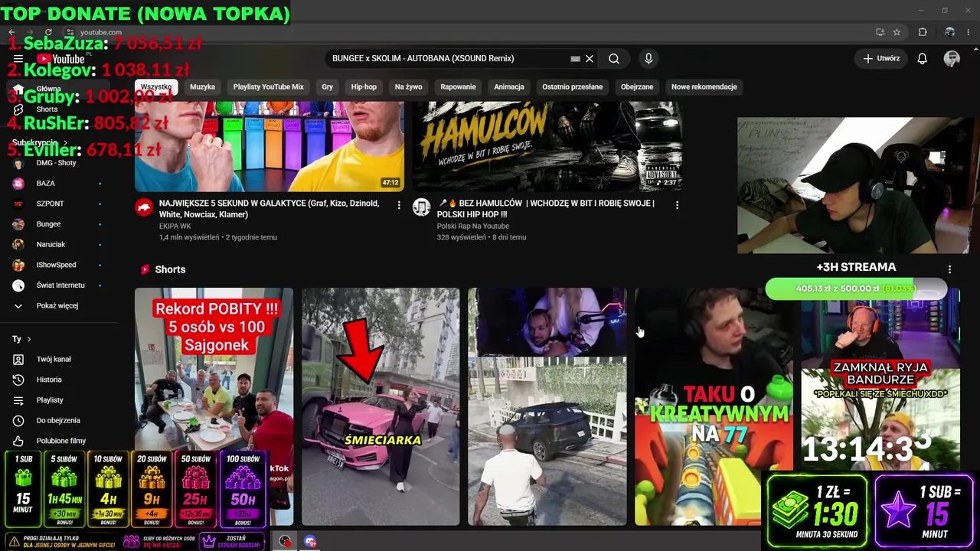Open the browser profile icon
The width and height of the screenshot is (980, 551).
[x=949, y=32]
